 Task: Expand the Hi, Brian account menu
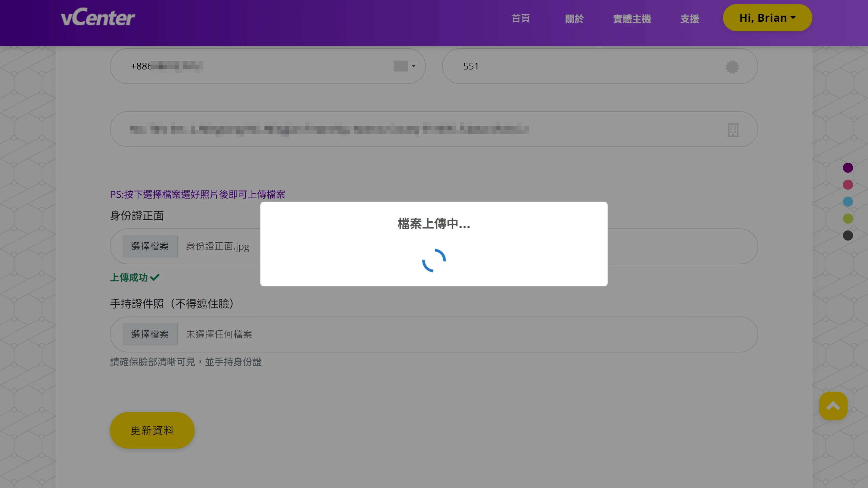tap(767, 17)
